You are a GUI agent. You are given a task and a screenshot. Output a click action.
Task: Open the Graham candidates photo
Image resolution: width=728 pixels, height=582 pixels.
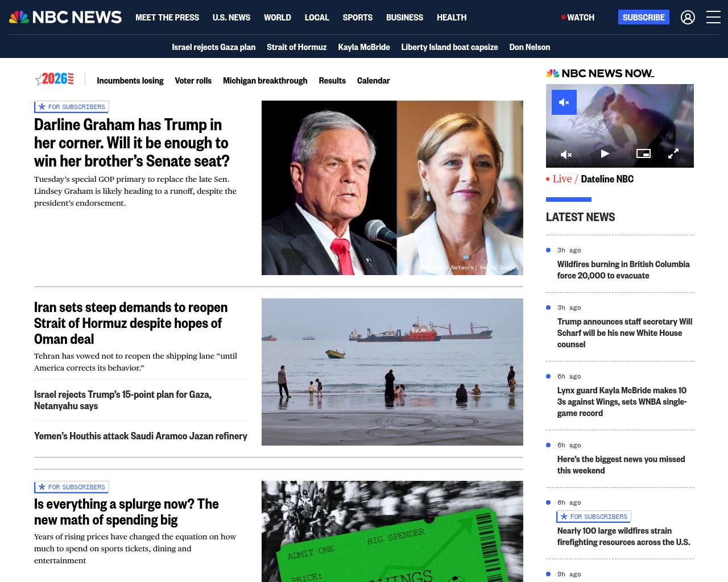point(392,188)
